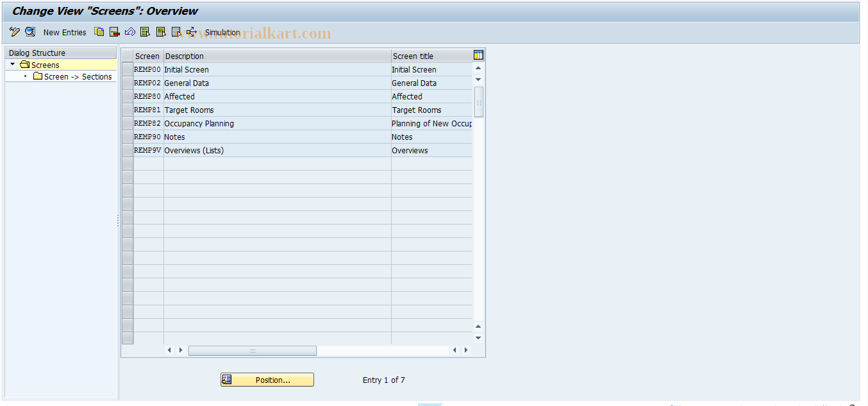This screenshot has width=868, height=406.
Task: Select the row REMP00 using its row selector
Action: pos(128,69)
